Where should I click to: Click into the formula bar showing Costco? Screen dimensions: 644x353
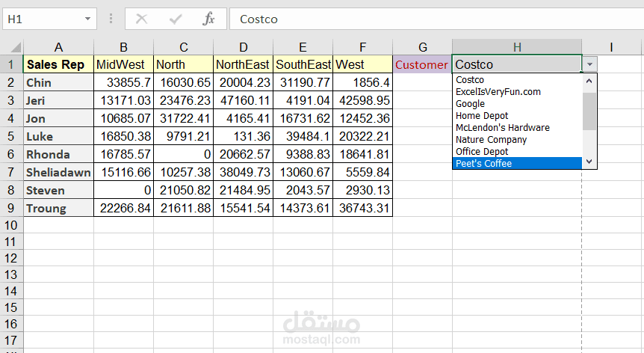coord(433,19)
